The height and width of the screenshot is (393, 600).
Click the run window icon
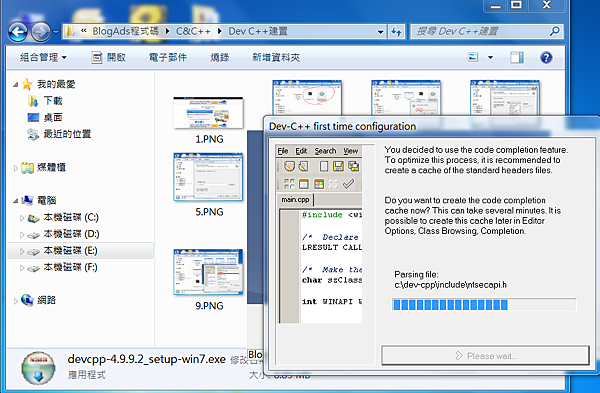304,184
